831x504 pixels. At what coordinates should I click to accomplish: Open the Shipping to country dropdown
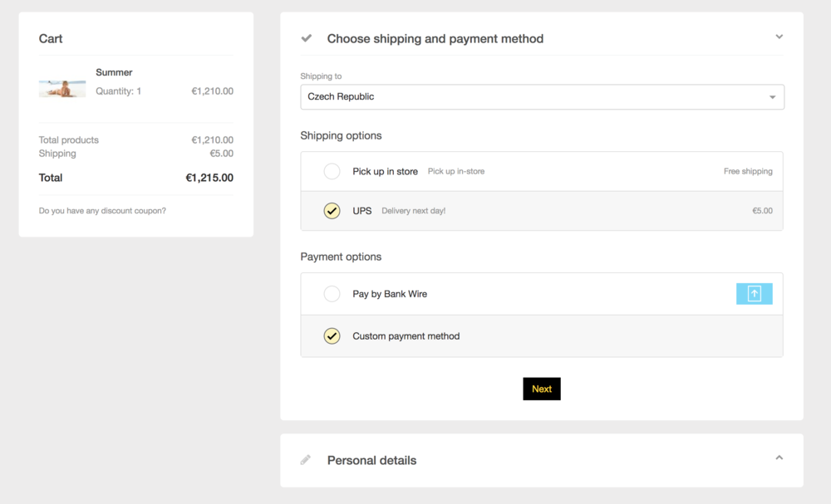click(542, 97)
